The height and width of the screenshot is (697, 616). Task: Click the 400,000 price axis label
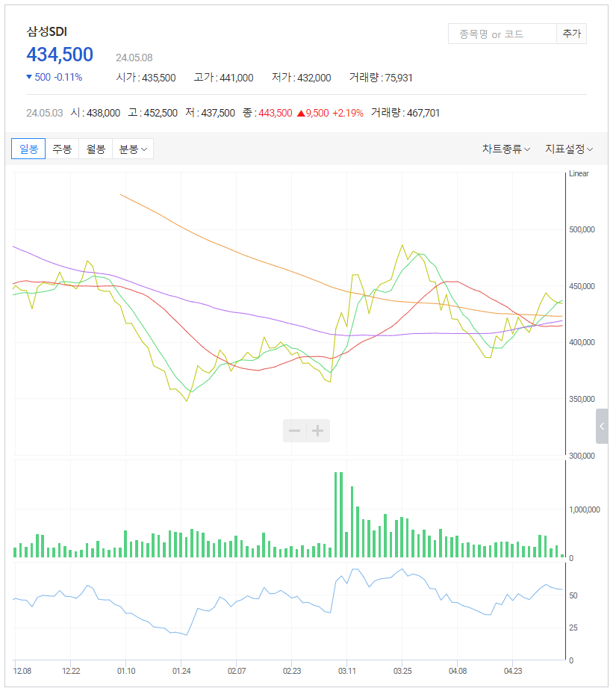tap(582, 342)
